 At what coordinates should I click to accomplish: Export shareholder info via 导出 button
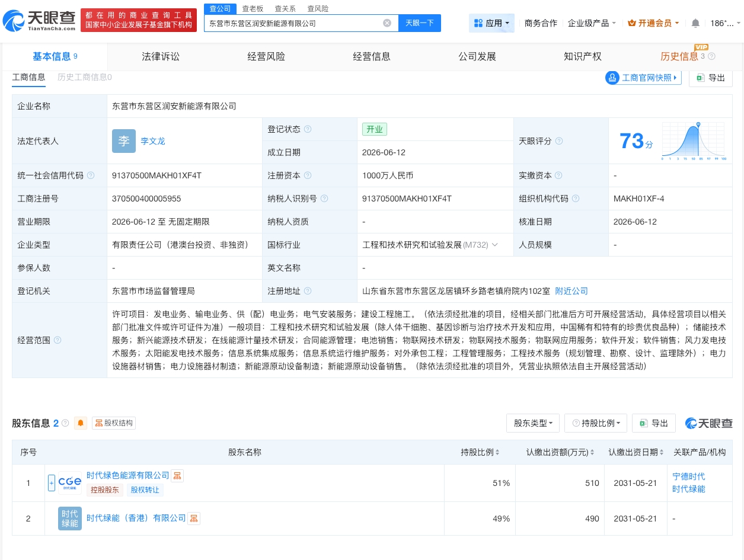point(654,423)
